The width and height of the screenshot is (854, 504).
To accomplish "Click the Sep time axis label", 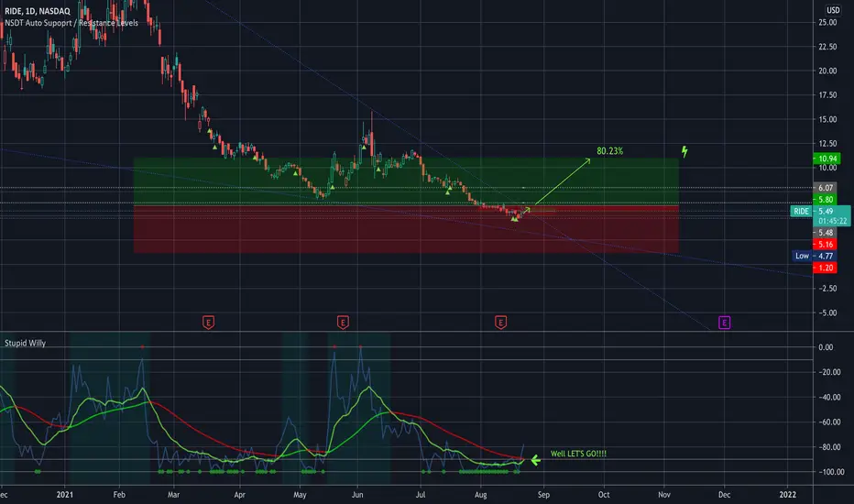I will point(543,495).
